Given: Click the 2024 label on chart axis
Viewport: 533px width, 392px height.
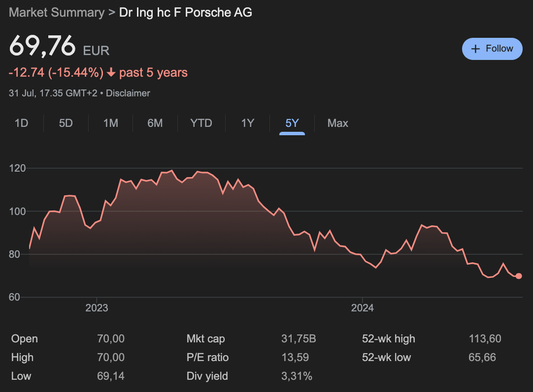Looking at the screenshot, I should click(362, 308).
